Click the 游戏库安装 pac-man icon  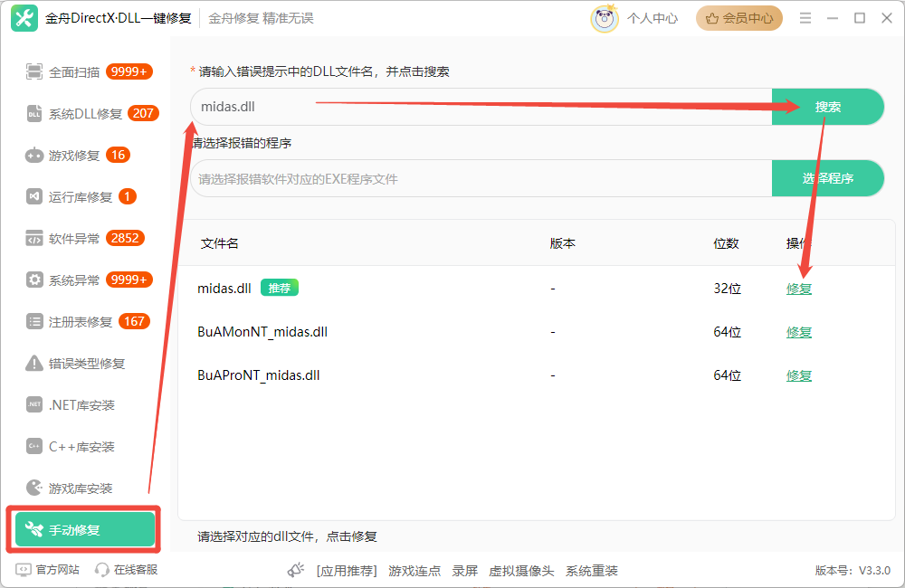(34, 488)
